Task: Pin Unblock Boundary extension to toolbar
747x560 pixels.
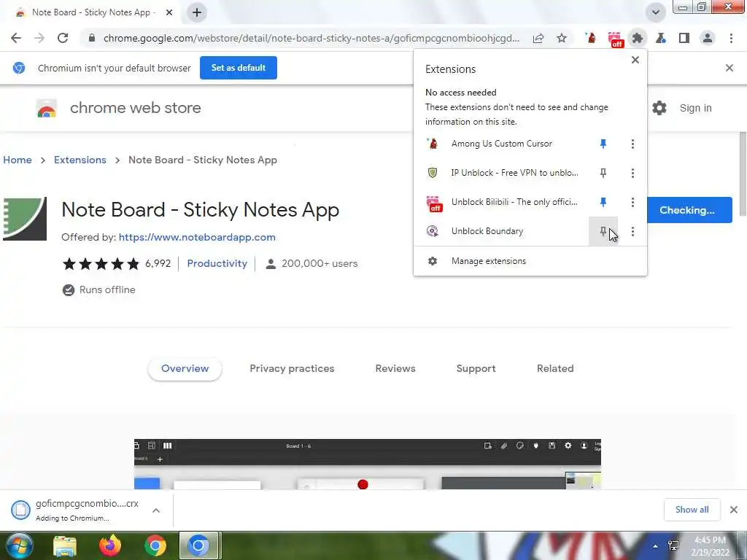Action: (603, 231)
